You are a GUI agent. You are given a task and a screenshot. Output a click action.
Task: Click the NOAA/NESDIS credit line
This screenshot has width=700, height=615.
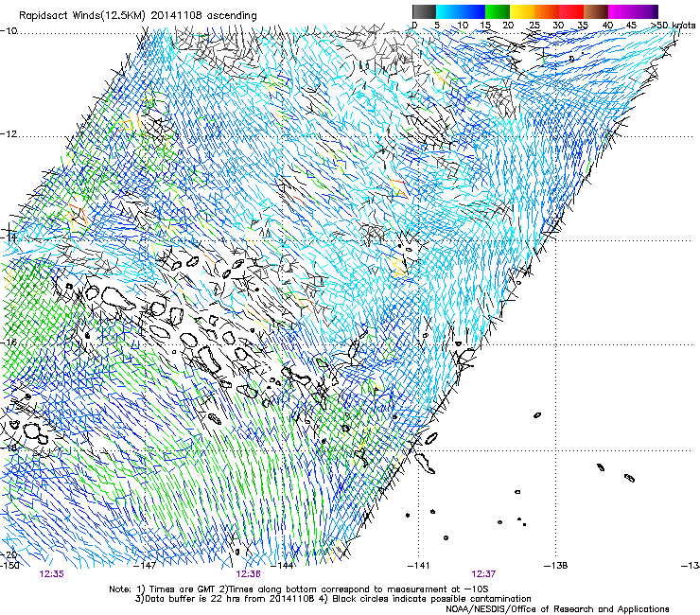(557, 609)
